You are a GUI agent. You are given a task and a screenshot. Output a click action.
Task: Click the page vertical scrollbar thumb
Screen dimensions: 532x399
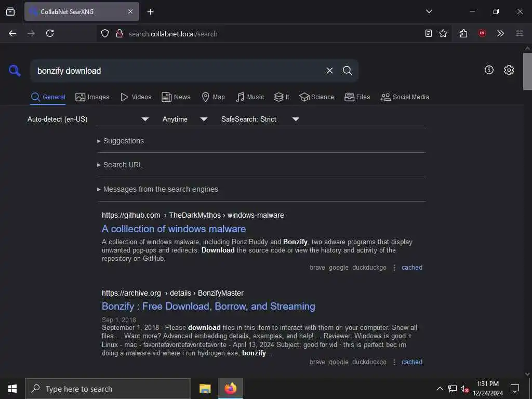(x=527, y=71)
